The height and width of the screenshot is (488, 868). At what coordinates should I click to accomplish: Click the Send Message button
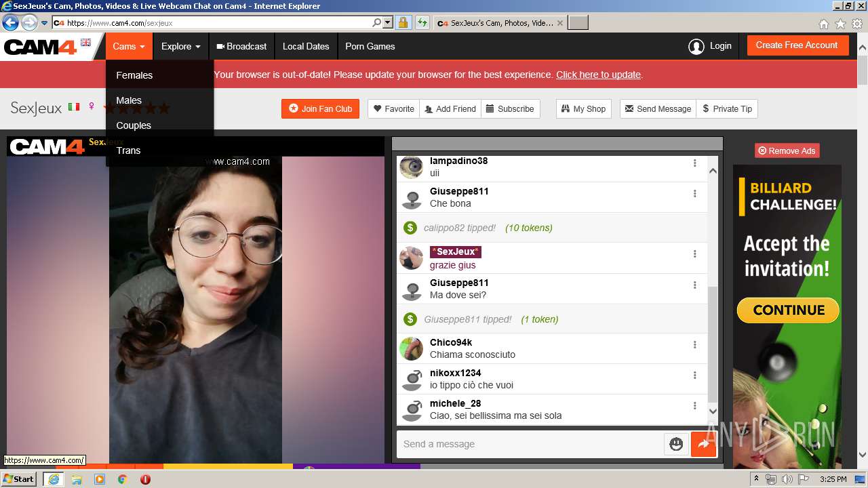(658, 108)
